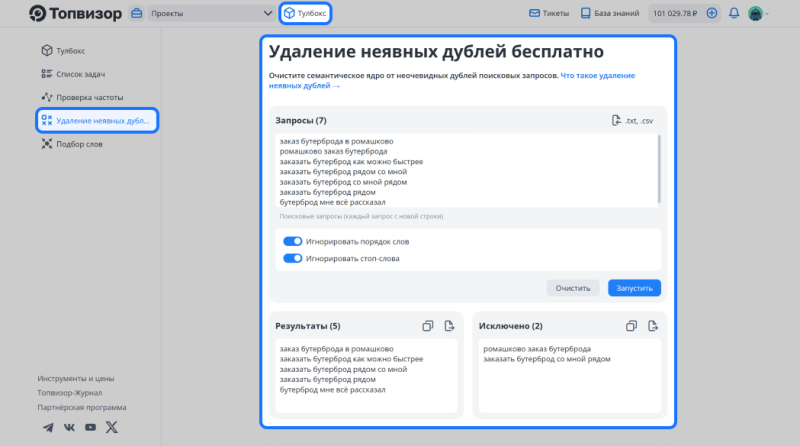Toggle Игнорировать стоп-слова switch
The width and height of the screenshot is (800, 446).
293,258
